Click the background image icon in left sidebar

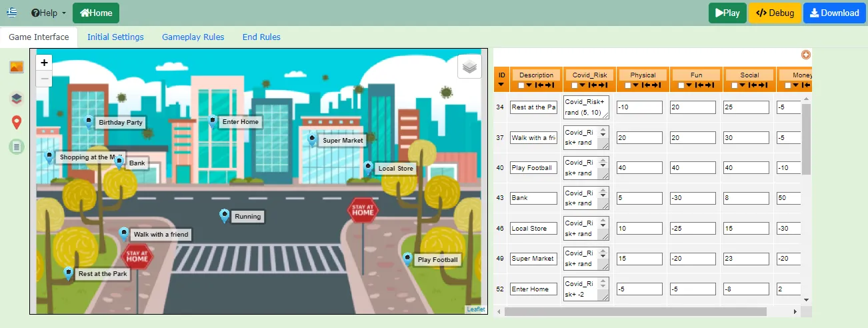point(17,67)
